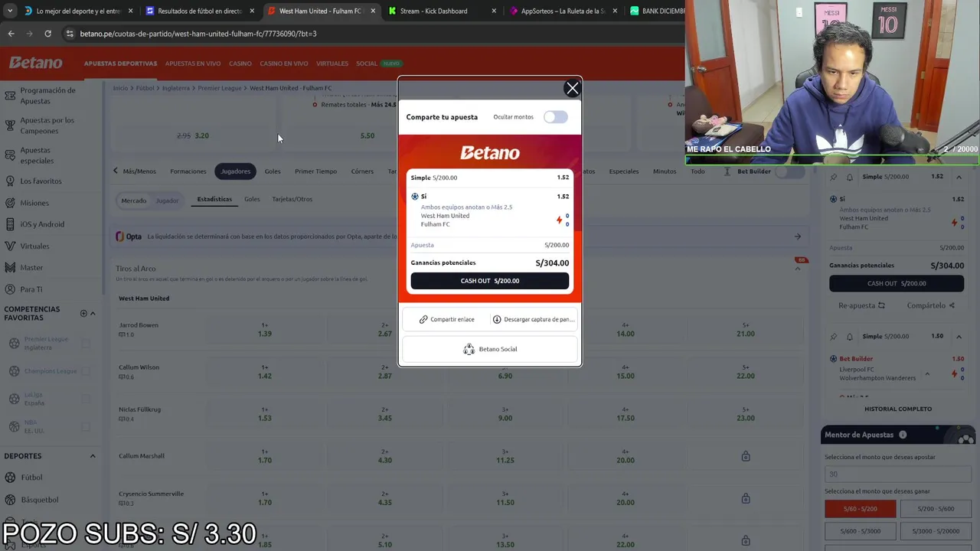The width and height of the screenshot is (980, 551).
Task: Pin the West Ham bet slip
Action: pos(834,177)
